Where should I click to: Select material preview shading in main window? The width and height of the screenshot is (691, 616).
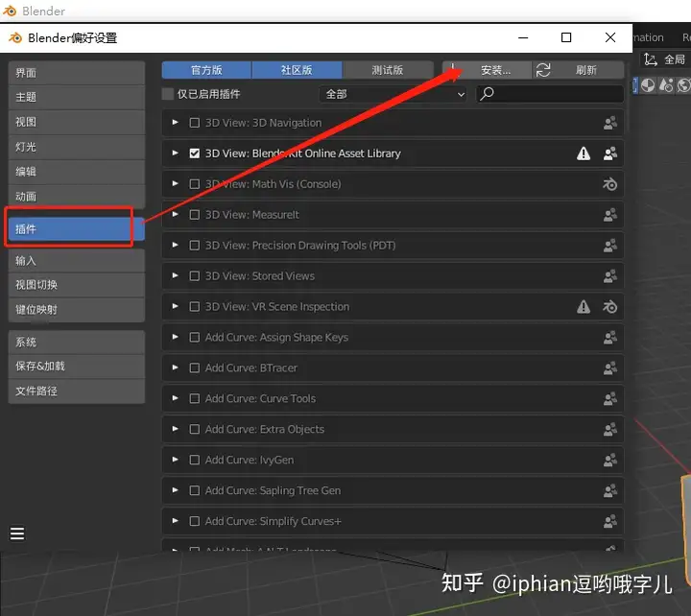tap(666, 85)
